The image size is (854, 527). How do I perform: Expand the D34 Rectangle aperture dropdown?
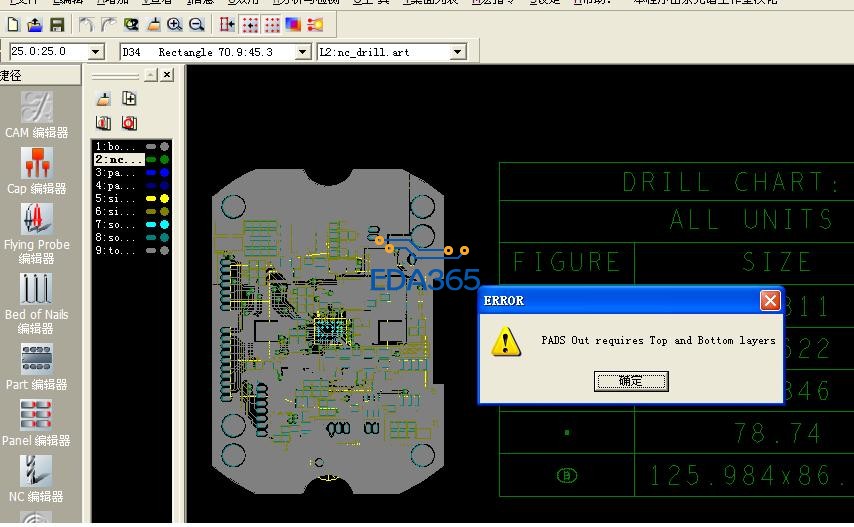tap(302, 52)
